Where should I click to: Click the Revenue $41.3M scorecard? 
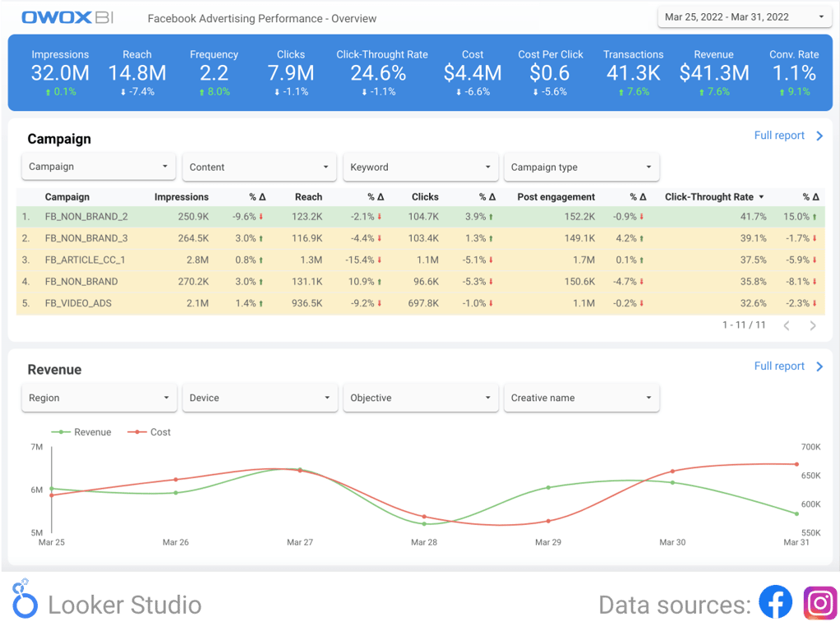click(714, 73)
